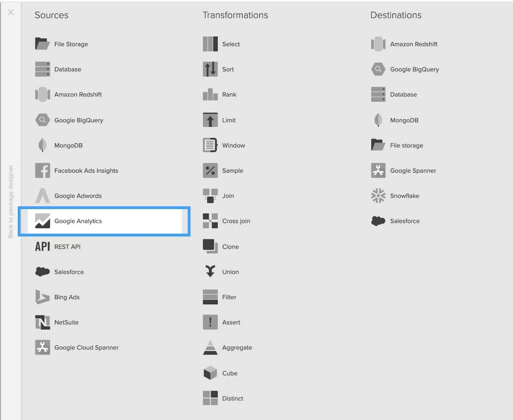Screen dimensions: 513x420
Task: Click the "Distinct" text label
Action: point(233,398)
